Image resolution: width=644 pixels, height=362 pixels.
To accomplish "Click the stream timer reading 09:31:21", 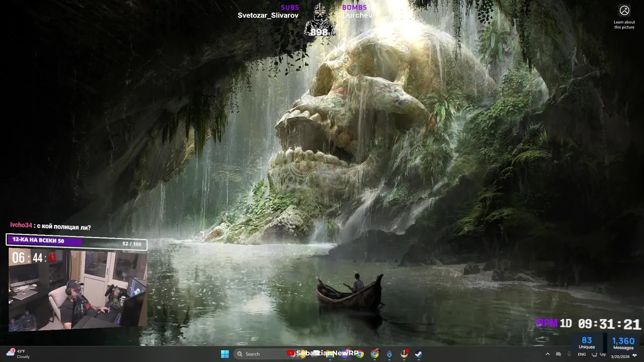I will [609, 324].
